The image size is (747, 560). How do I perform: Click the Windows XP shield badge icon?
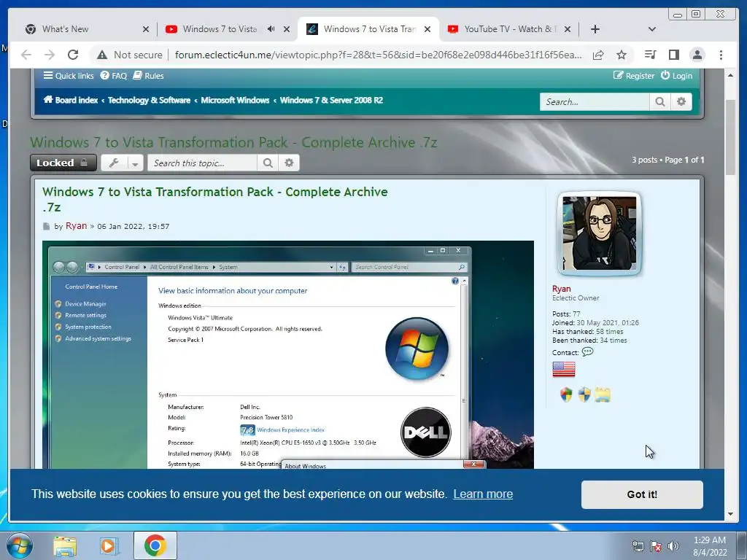point(566,394)
